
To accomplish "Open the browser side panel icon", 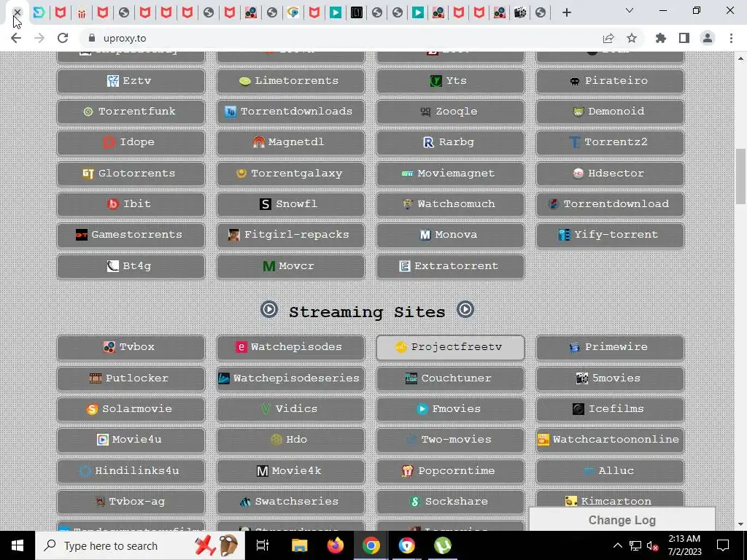I will point(684,38).
